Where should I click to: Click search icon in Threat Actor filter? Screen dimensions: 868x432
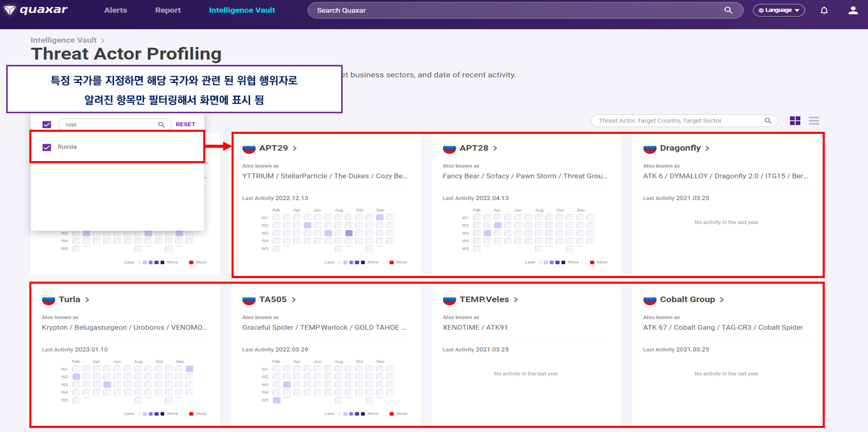(768, 120)
